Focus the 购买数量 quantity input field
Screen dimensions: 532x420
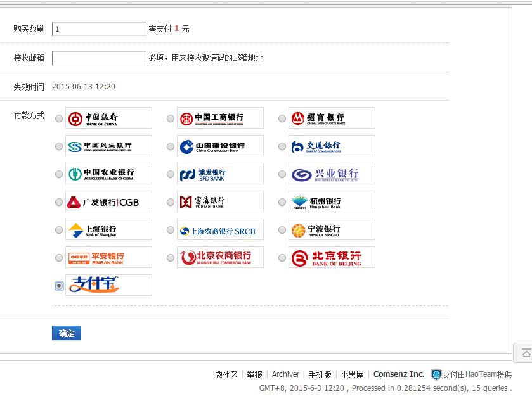click(99, 29)
